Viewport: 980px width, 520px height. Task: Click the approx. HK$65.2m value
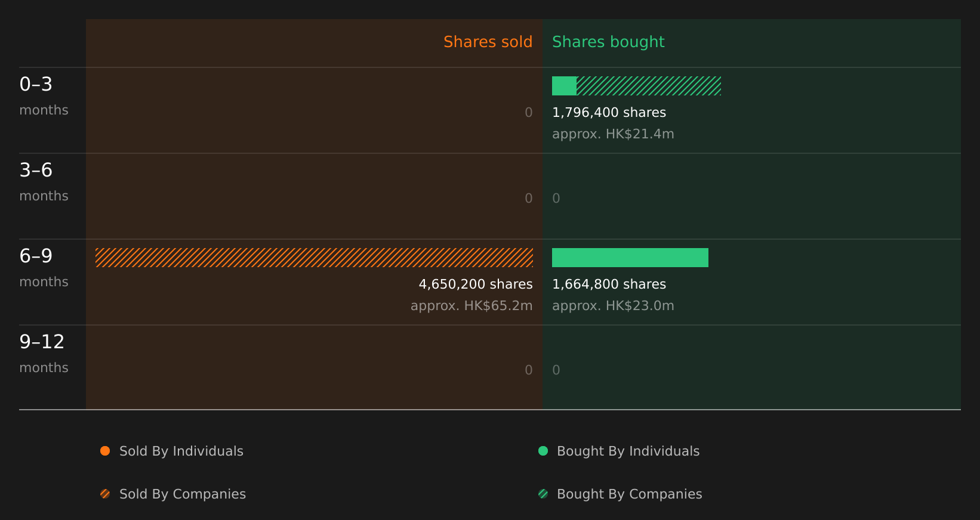click(471, 306)
